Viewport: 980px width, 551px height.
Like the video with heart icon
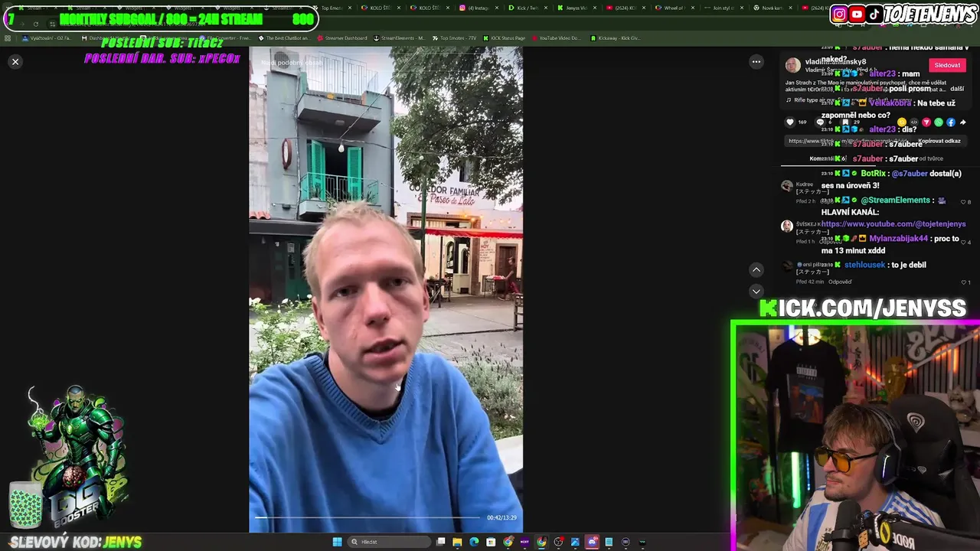pyautogui.click(x=790, y=122)
